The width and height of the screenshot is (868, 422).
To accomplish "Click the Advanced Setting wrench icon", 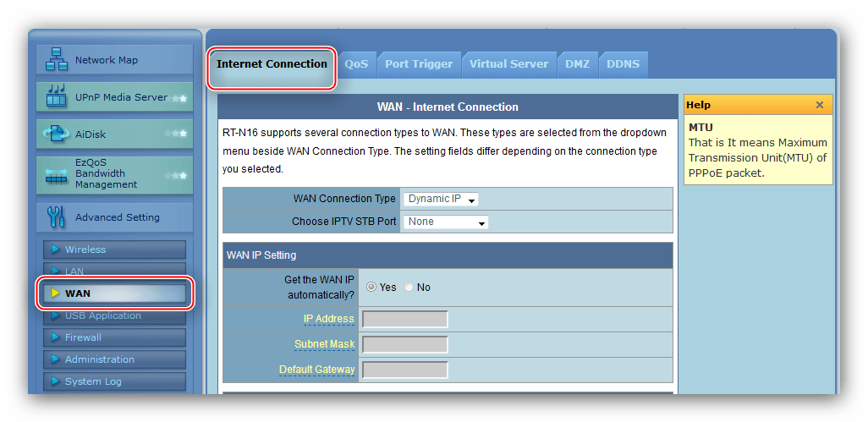I will pos(56,217).
